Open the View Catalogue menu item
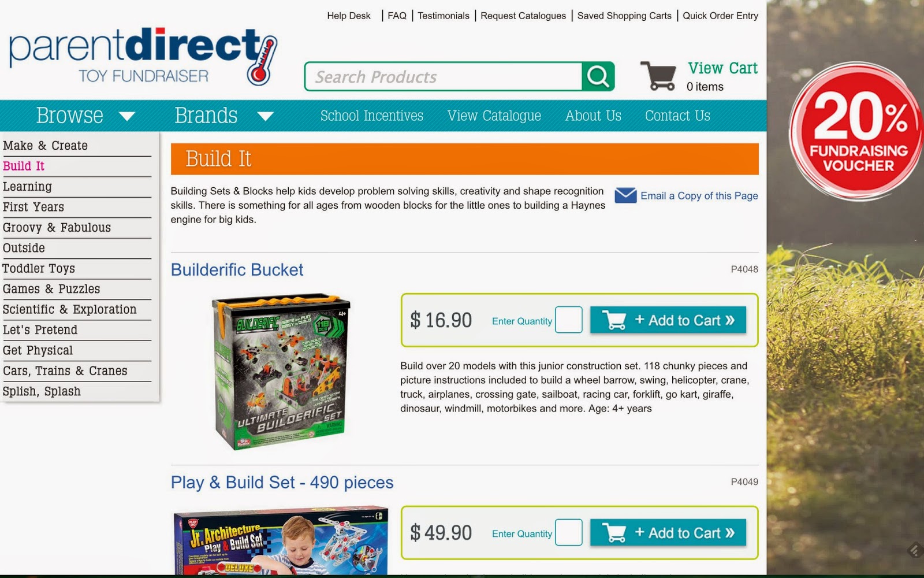The image size is (924, 578). click(x=494, y=116)
